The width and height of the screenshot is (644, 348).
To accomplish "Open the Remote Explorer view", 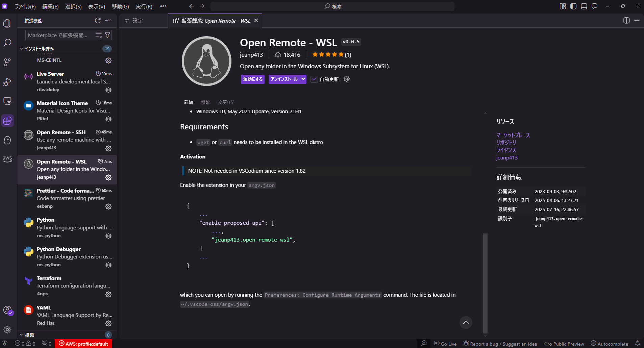I will click(7, 101).
